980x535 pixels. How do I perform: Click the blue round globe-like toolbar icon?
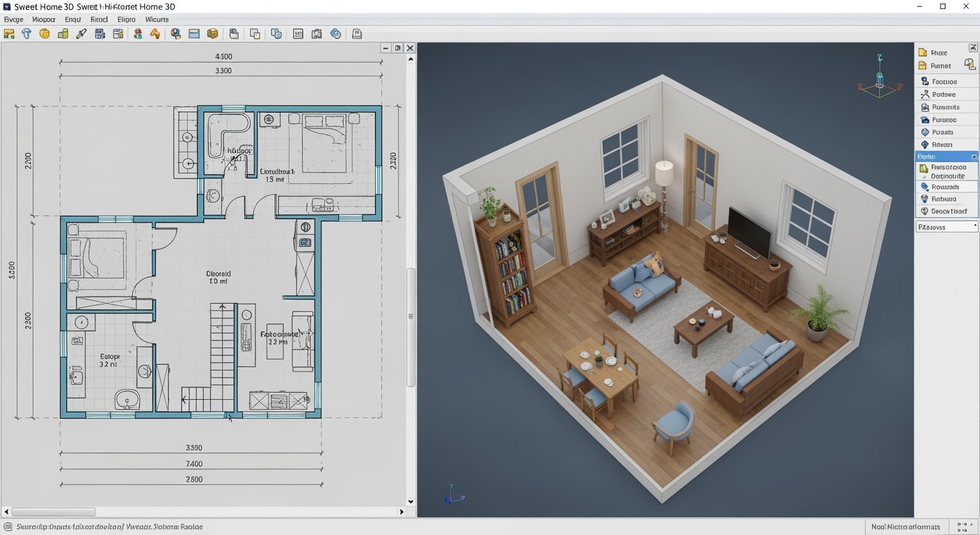point(335,33)
